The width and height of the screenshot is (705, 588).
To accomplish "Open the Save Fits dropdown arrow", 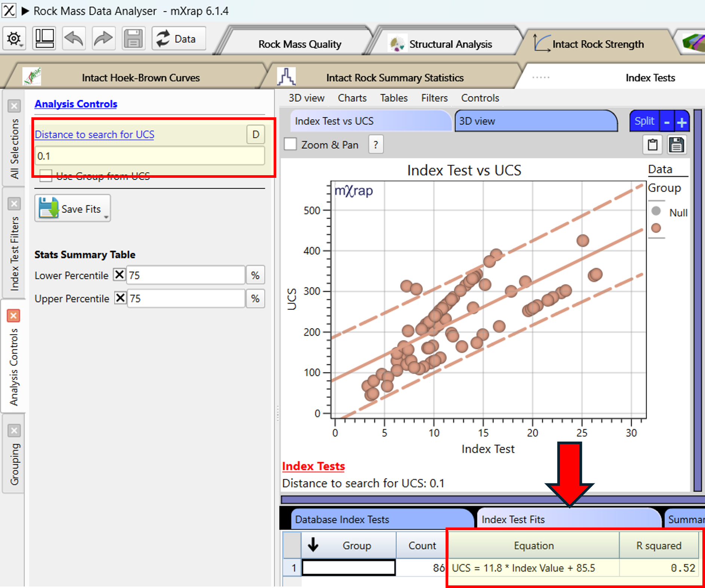I will (107, 217).
